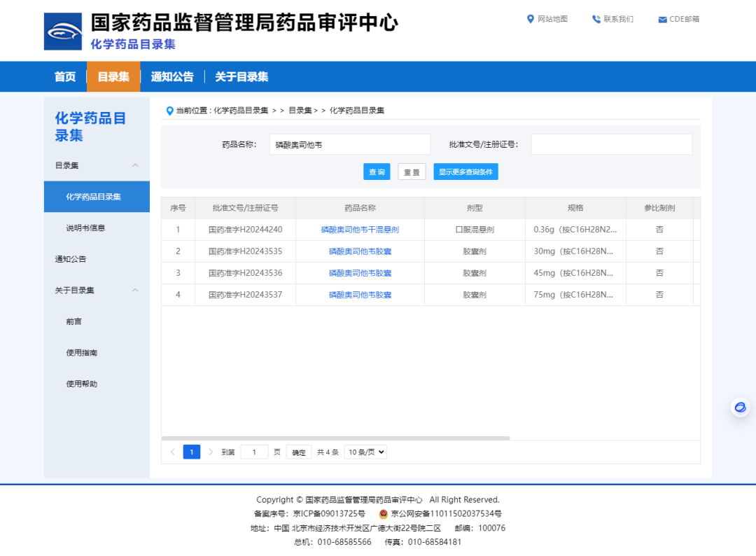Collapse the 关于目录集 sidebar section
This screenshot has width=756, height=556.
[x=135, y=290]
